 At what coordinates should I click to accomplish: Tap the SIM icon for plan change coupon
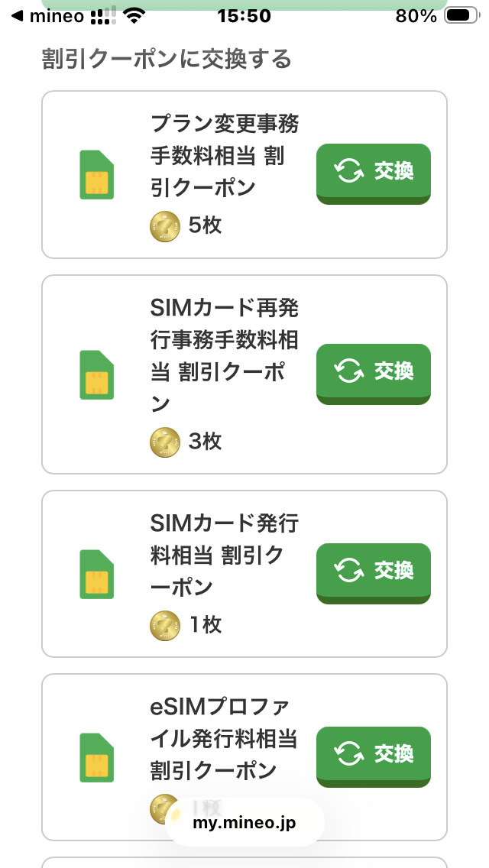(x=97, y=175)
